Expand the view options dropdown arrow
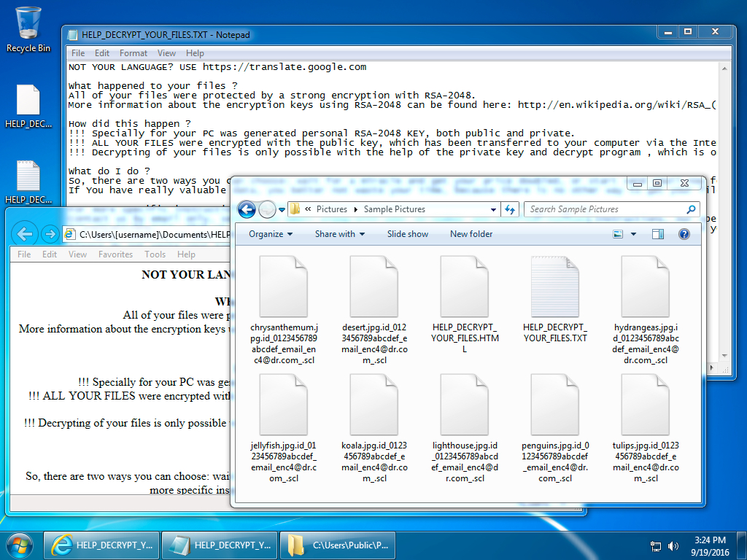The height and width of the screenshot is (560, 747). (x=633, y=234)
